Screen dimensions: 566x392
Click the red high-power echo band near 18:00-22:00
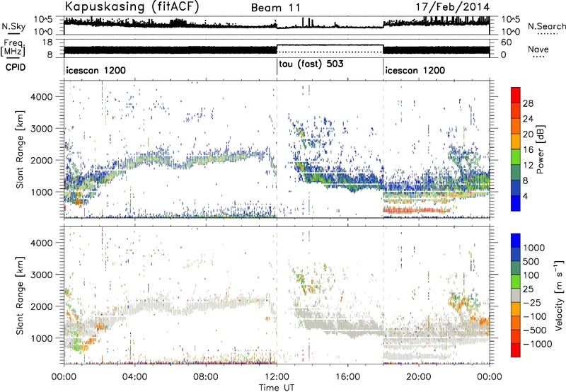pos(417,210)
